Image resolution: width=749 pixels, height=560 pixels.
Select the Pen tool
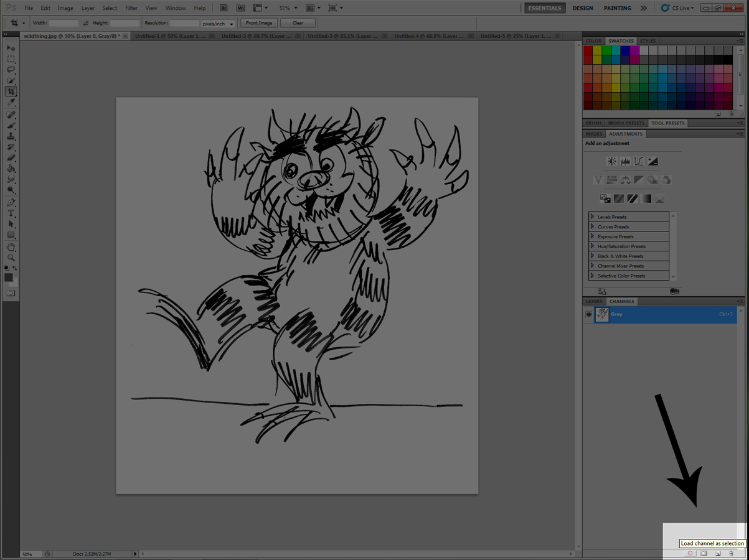pyautogui.click(x=11, y=203)
